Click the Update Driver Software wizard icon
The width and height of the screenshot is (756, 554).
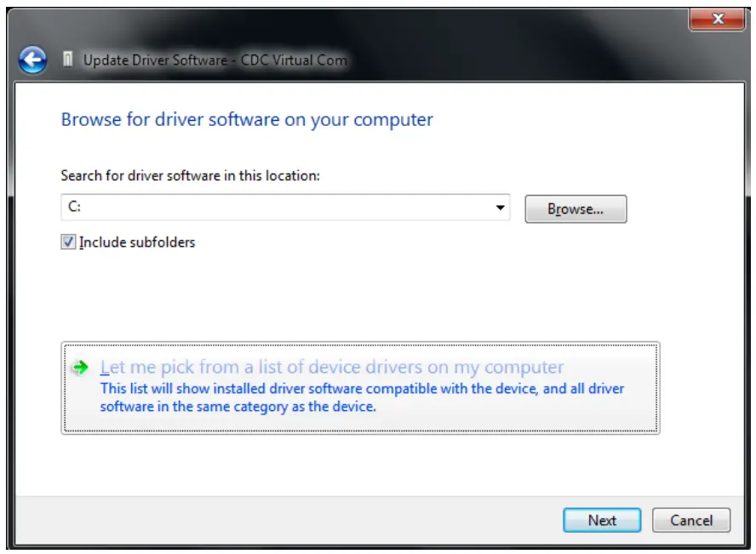point(68,60)
